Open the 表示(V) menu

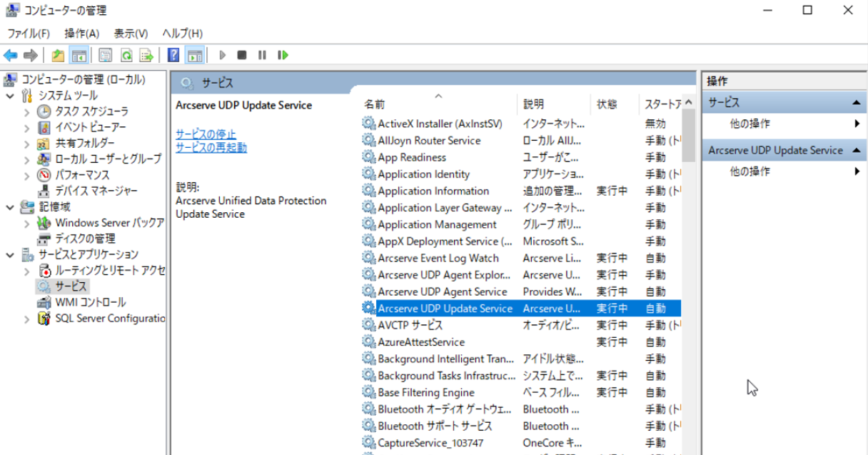click(x=131, y=34)
